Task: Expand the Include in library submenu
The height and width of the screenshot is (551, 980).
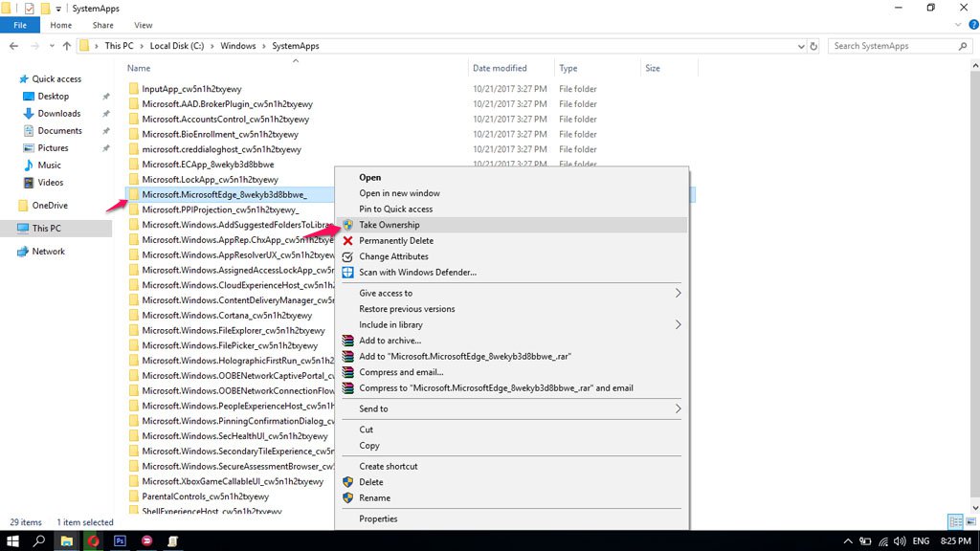Action: [x=679, y=325]
